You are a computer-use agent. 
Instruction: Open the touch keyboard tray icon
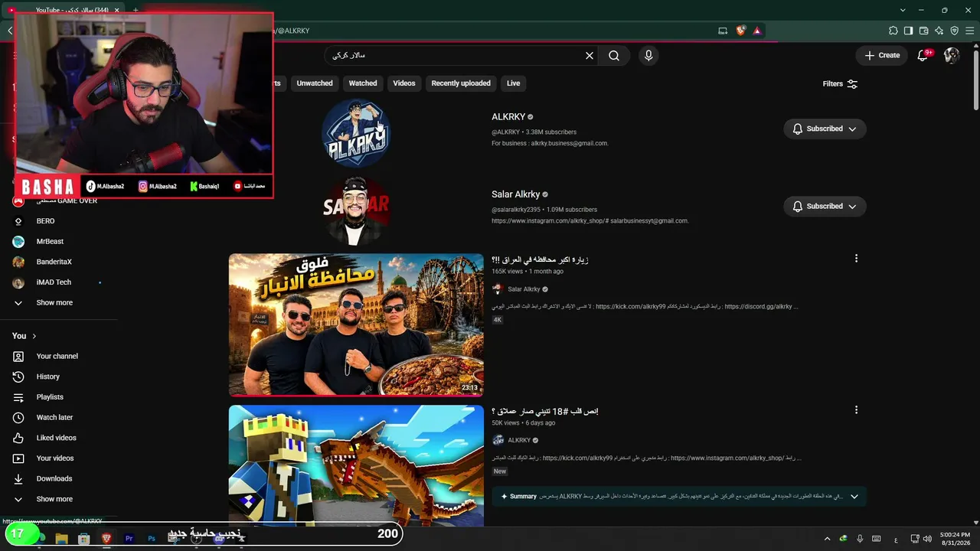point(877,539)
